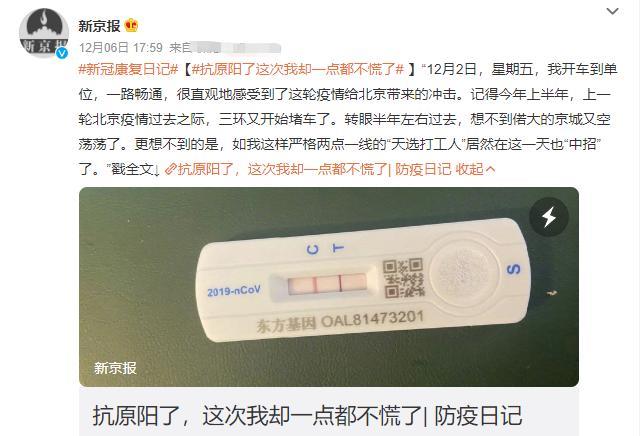
Task: Click the crown membership icon beside 新京报
Action: tap(131, 25)
